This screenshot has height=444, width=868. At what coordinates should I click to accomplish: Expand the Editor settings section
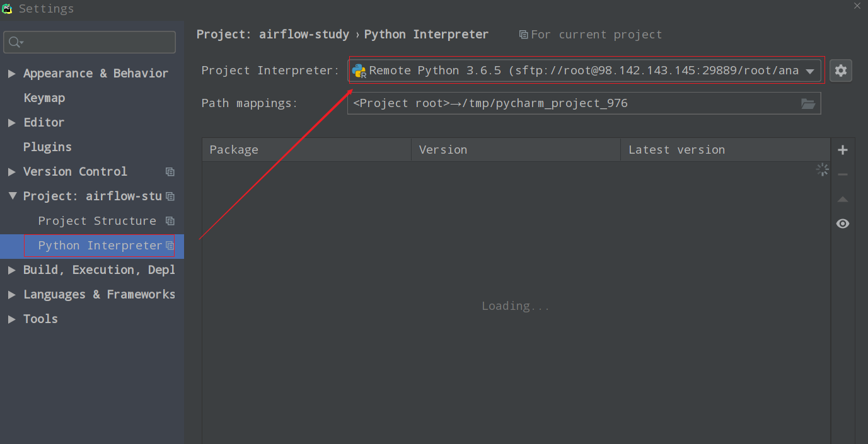12,123
